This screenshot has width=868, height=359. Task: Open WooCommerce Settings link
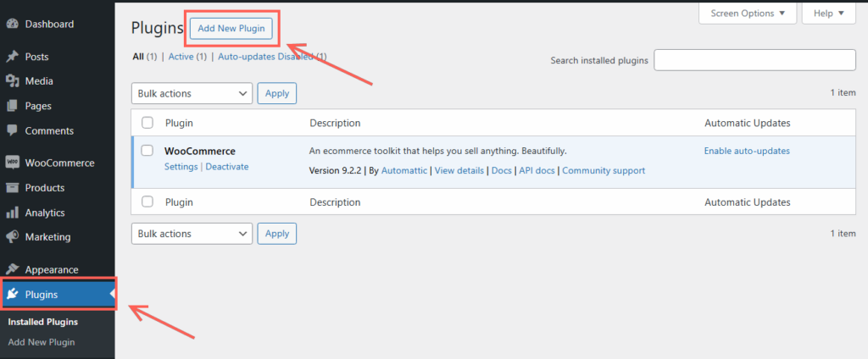(181, 167)
